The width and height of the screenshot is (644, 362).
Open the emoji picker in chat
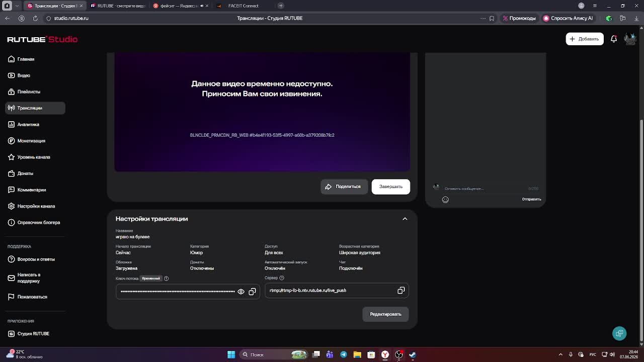pyautogui.click(x=445, y=200)
